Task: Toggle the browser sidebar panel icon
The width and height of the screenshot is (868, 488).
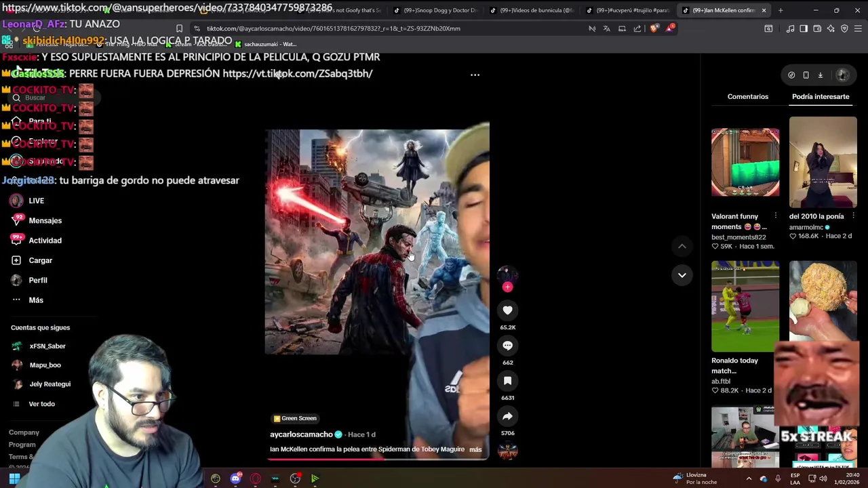Action: [x=804, y=28]
